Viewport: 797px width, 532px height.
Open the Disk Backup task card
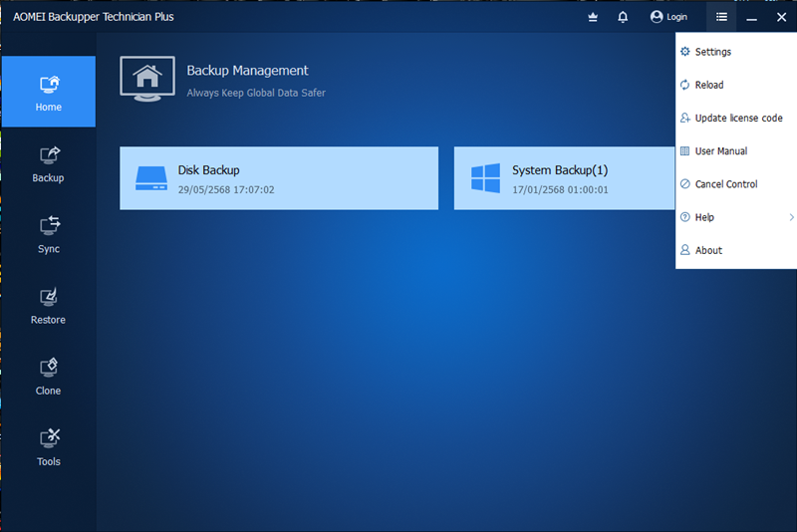pos(279,178)
